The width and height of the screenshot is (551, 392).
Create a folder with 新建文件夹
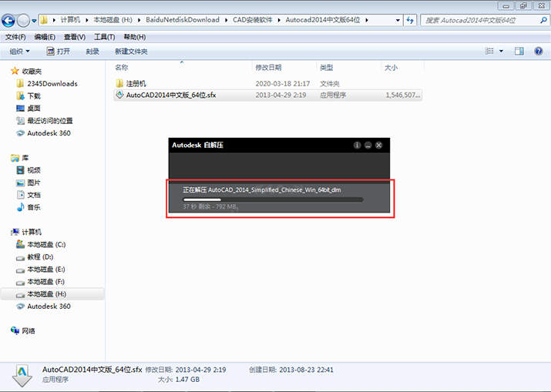pyautogui.click(x=131, y=52)
